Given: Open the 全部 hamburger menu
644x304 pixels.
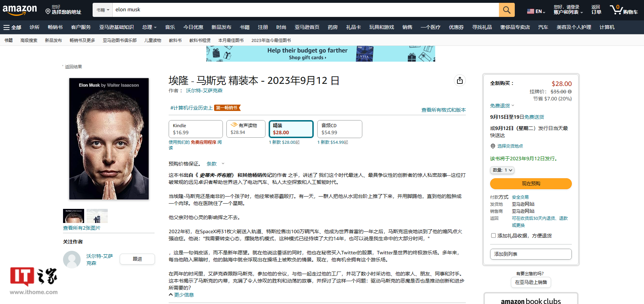Looking at the screenshot, I should [x=12, y=27].
